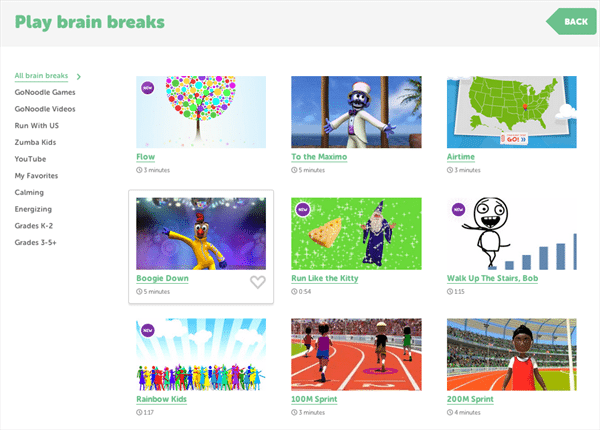Viewport: 600px width, 430px height.
Task: Favorite Boogie Down with the heart icon
Action: pos(258,282)
